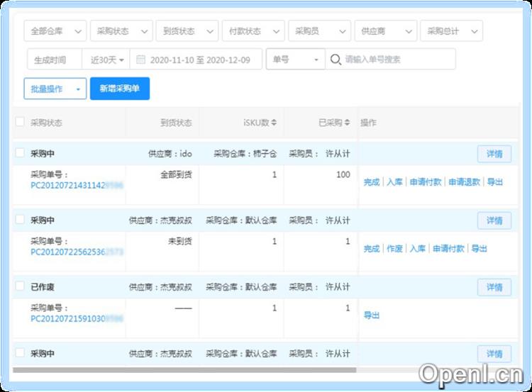Click 详情 for the 已作废 order
The height and width of the screenshot is (392, 532).
point(494,287)
